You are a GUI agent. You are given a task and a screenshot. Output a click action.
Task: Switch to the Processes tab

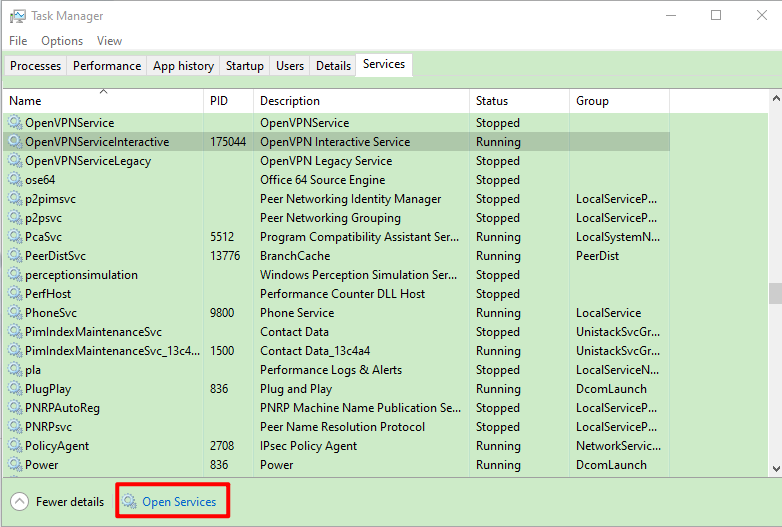(x=35, y=66)
